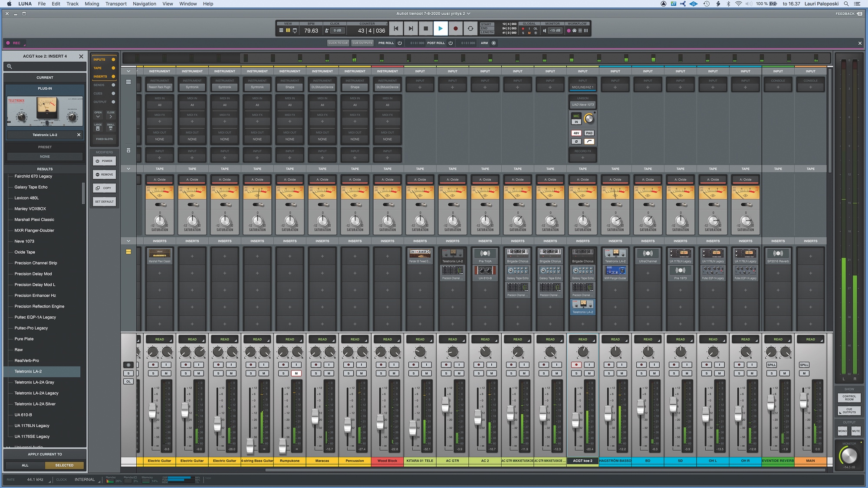Click the monitor speaker mute icon

[x=545, y=30]
